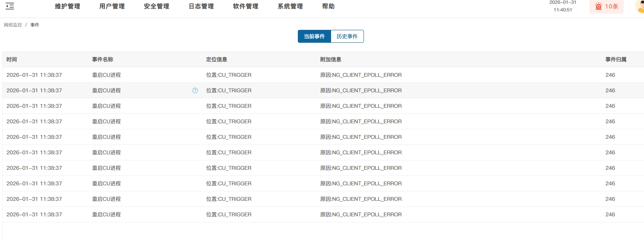Collapse the sidebar using the hamburger icon

(x=10, y=6)
